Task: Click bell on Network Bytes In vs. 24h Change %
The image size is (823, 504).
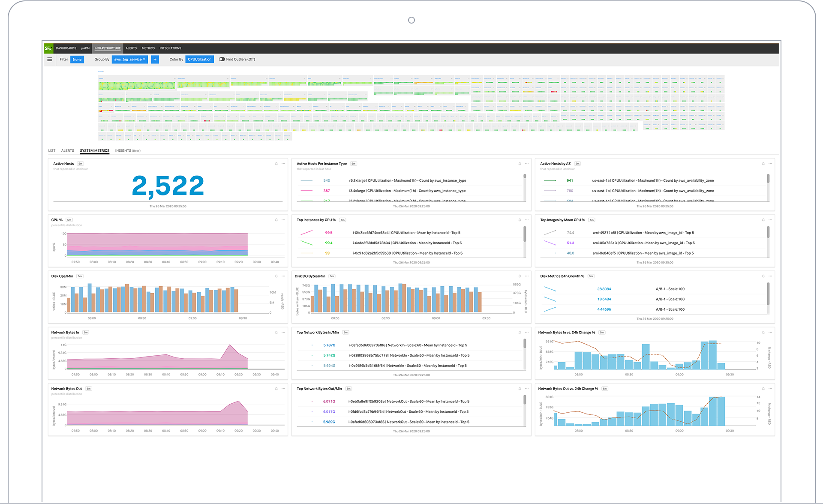Action: pyautogui.click(x=763, y=333)
